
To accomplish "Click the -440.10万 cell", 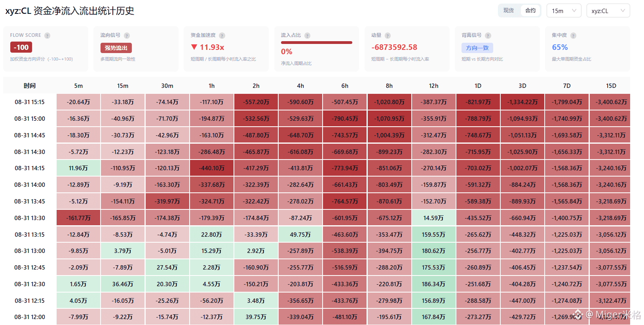I will (x=212, y=168).
